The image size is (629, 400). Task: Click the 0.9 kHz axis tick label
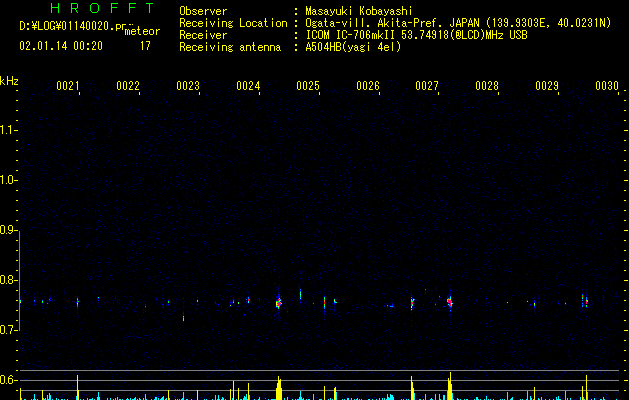8,230
